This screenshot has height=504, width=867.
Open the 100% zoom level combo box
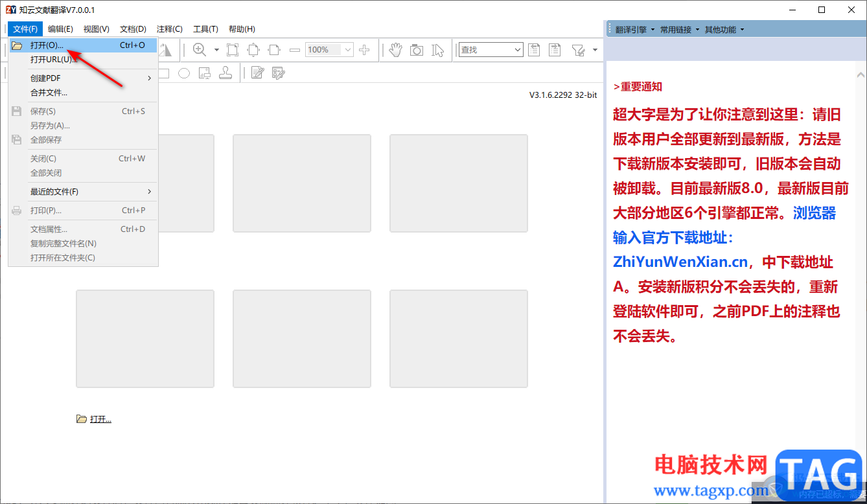click(330, 50)
